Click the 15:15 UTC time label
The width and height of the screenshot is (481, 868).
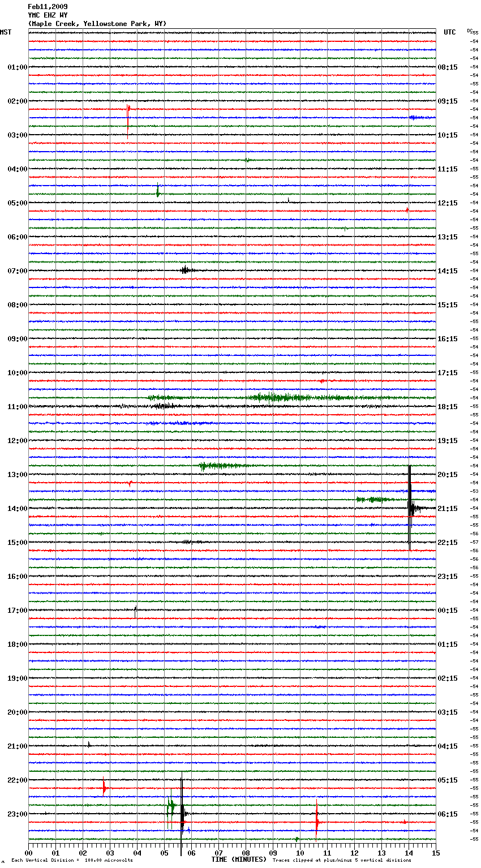point(448,305)
